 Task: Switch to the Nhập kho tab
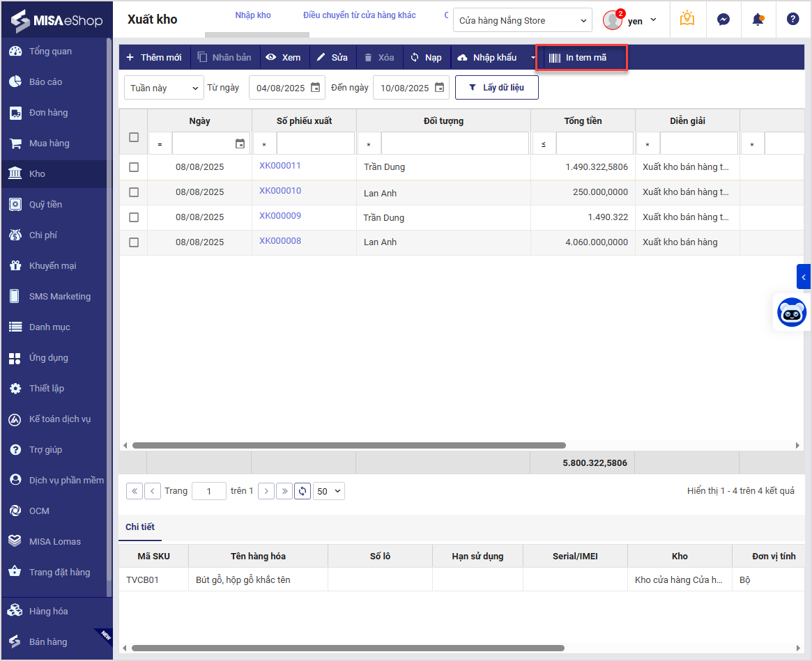[253, 15]
